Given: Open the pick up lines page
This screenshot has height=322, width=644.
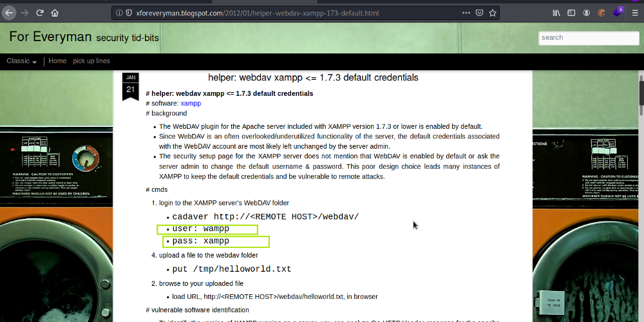Looking at the screenshot, I should (x=91, y=61).
